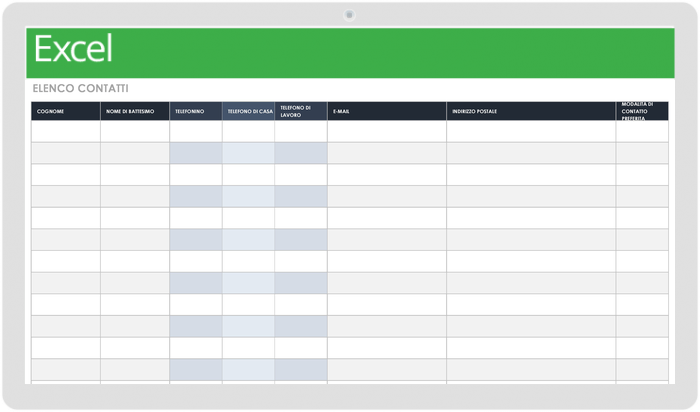Select first empty cell under NOME DI BATTESIMO
The image size is (700, 412).
point(135,131)
